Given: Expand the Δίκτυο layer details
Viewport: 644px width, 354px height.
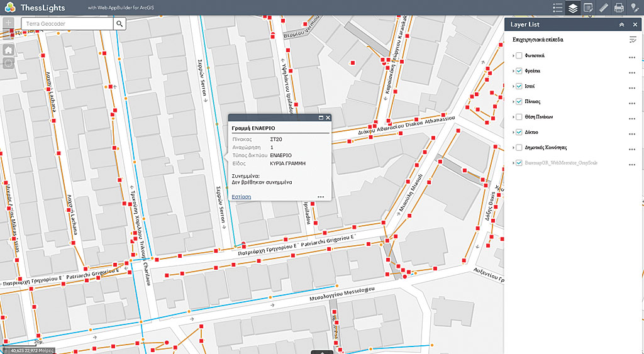Looking at the screenshot, I should 513,133.
